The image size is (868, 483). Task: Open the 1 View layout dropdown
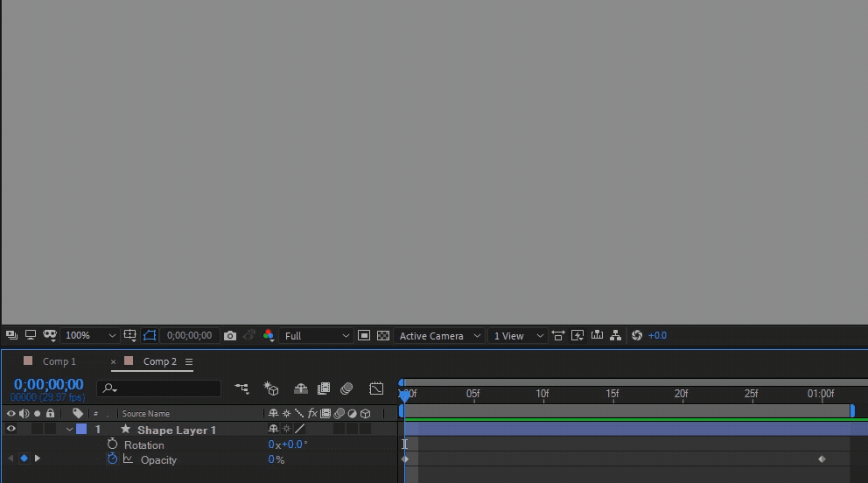518,336
